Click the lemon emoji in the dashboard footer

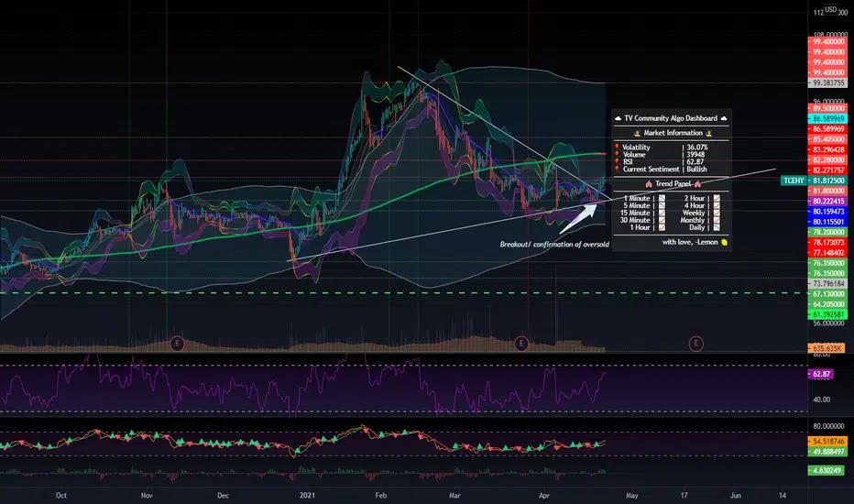pyautogui.click(x=725, y=242)
